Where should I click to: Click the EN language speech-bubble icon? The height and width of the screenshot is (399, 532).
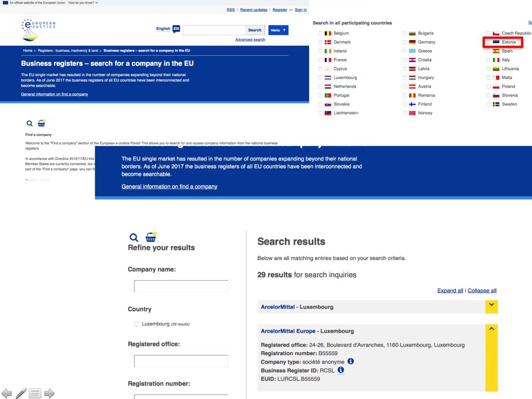click(176, 29)
